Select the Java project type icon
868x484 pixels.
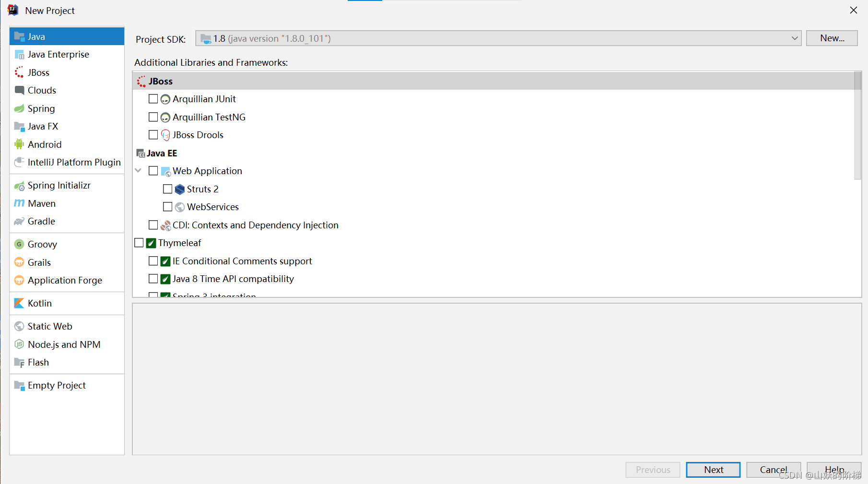coord(19,36)
